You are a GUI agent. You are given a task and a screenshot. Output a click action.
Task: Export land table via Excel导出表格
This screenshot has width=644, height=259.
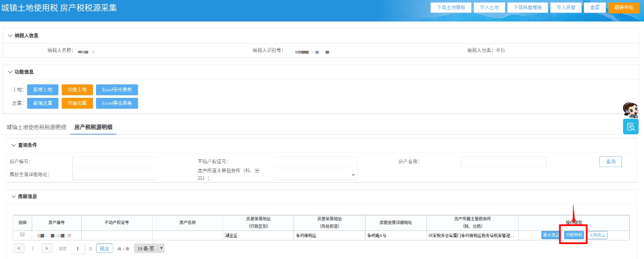[x=117, y=90]
